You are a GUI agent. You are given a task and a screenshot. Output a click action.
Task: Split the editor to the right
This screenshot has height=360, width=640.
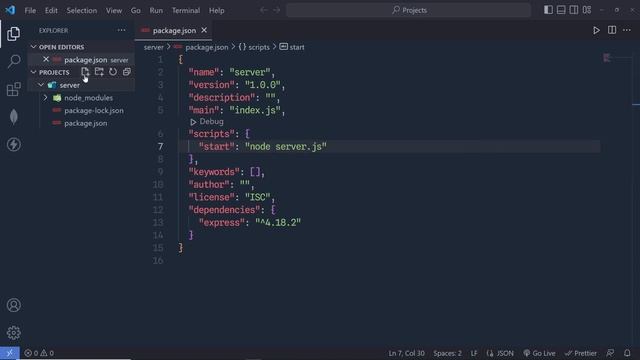(612, 30)
